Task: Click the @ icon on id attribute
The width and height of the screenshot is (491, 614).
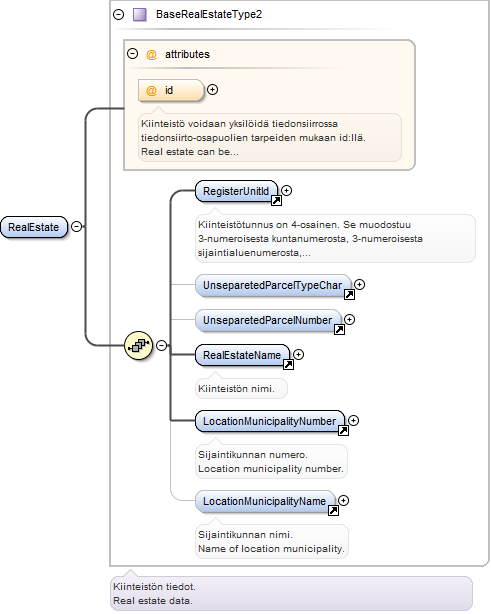Action: click(151, 91)
